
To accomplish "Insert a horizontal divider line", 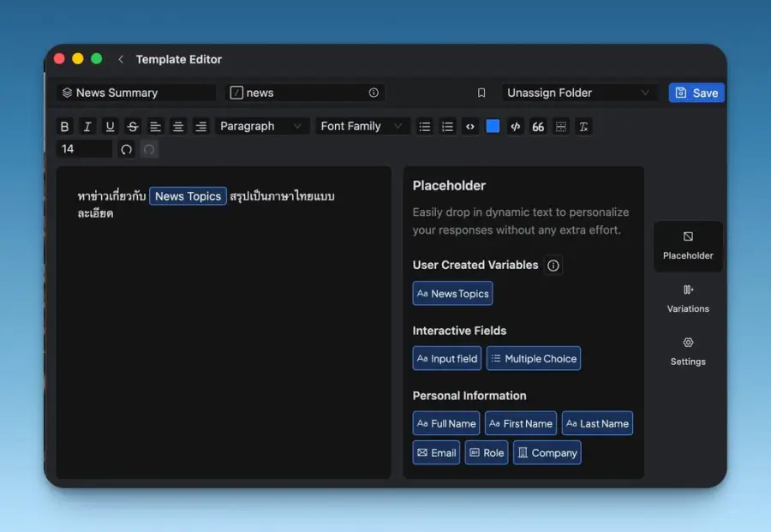I will (560, 127).
